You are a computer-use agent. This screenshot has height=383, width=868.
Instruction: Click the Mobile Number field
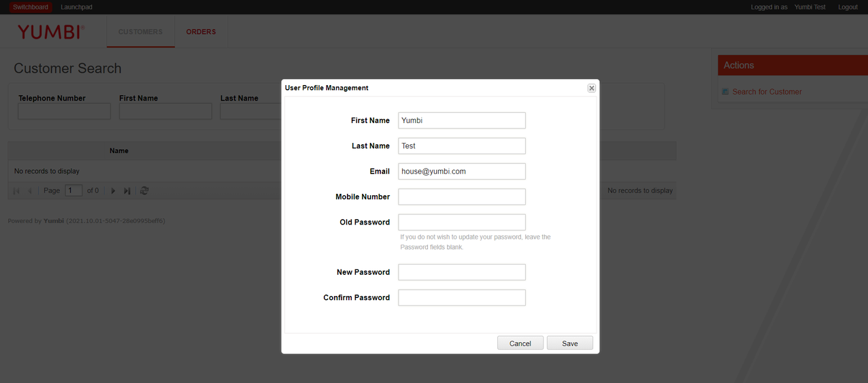click(462, 197)
